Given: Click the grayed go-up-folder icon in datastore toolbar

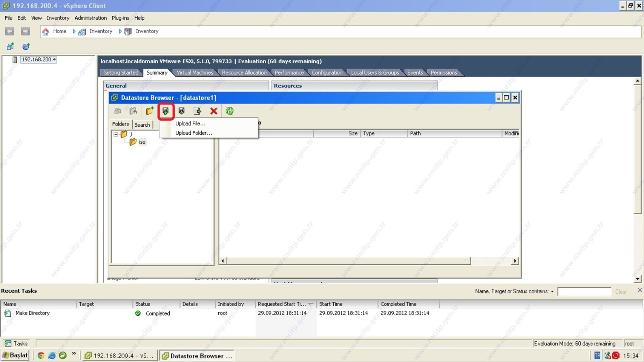Looking at the screenshot, I should click(133, 111).
